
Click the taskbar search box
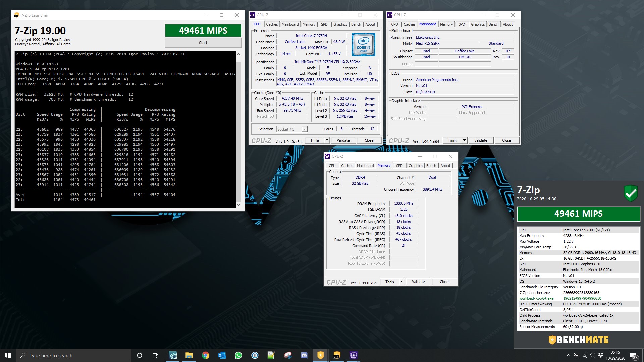tap(74, 355)
